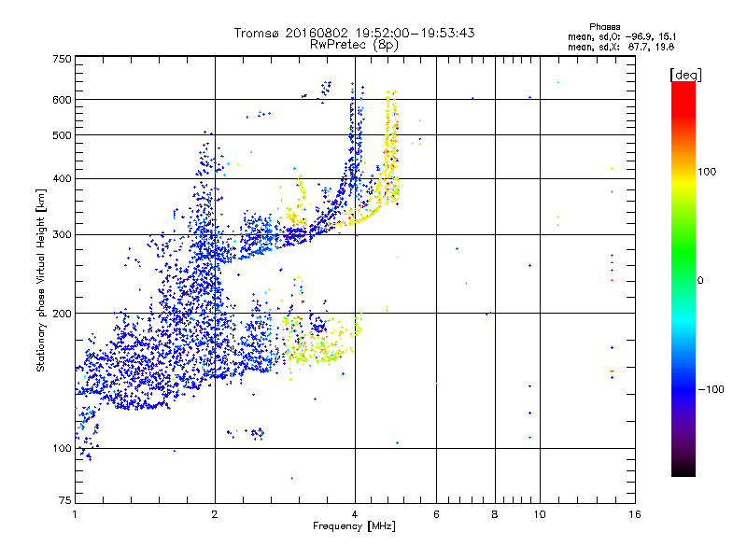Click the x-axis tick label '4'
747x560 pixels.
[355, 514]
